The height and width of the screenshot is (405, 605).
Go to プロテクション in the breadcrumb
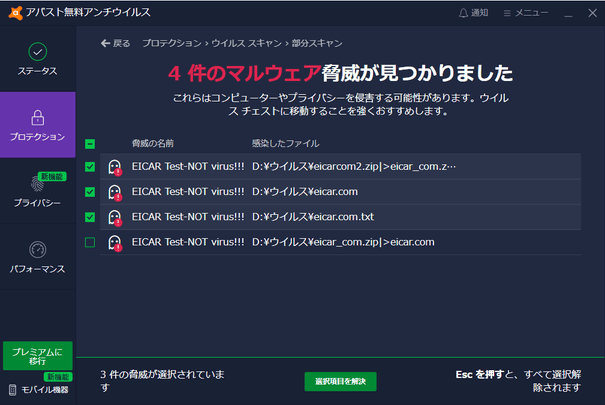pos(172,43)
